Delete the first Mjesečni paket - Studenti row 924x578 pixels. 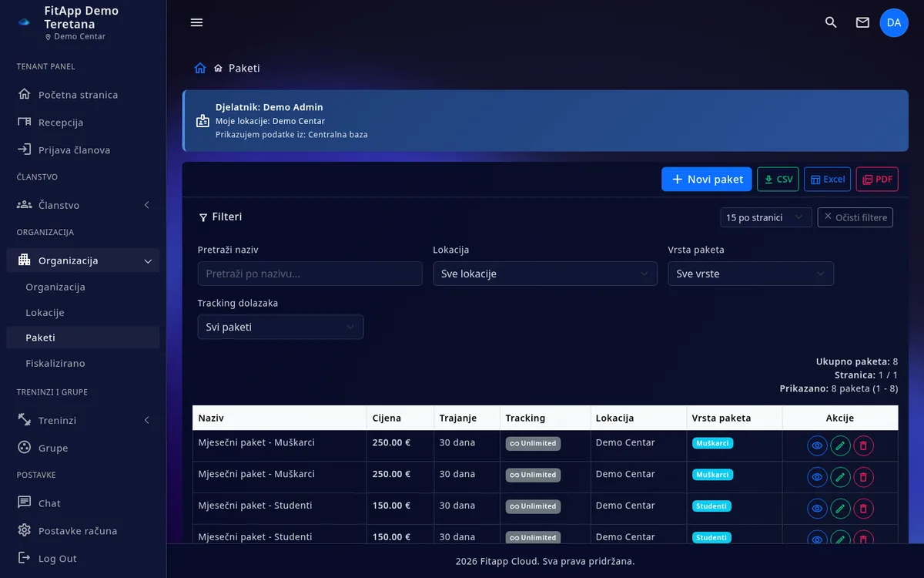863,509
